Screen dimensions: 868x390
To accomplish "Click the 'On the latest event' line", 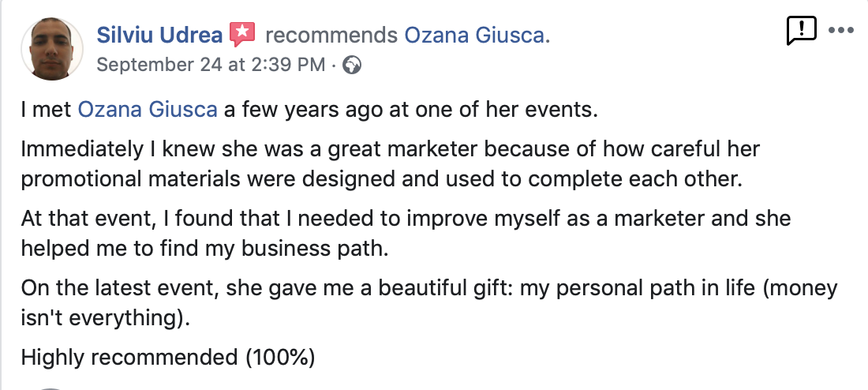I will [x=428, y=287].
